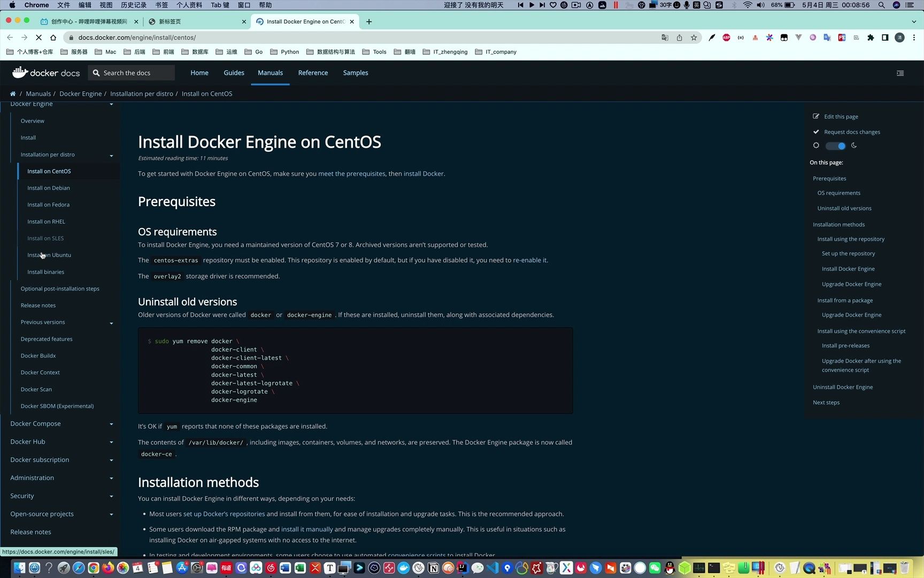
Task: Open the Python bookmarks folder
Action: 285,52
